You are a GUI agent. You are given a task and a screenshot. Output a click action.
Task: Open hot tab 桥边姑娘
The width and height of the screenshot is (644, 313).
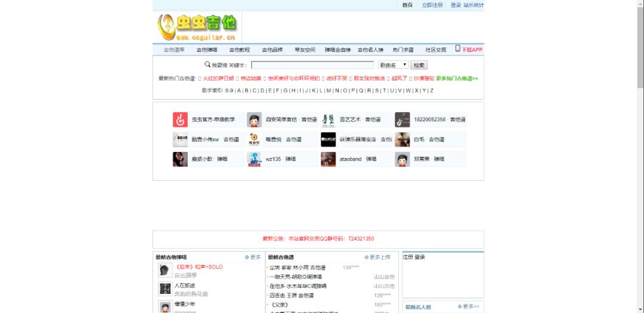(x=251, y=78)
